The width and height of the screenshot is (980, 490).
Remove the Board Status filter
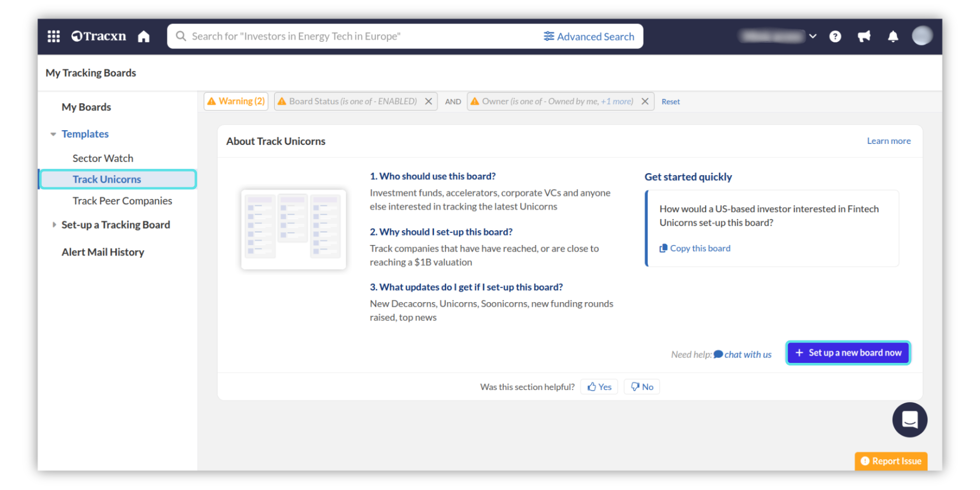429,101
